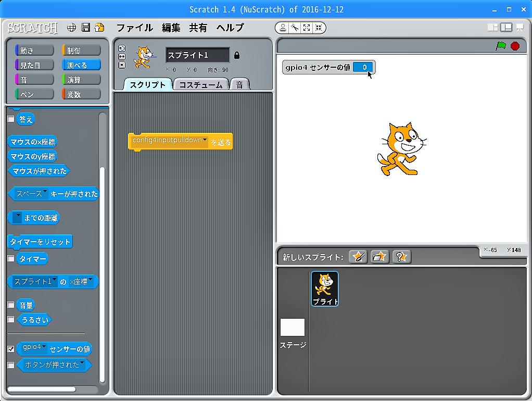Click the タイマーをリセット block
The height and width of the screenshot is (401, 532).
click(x=40, y=242)
